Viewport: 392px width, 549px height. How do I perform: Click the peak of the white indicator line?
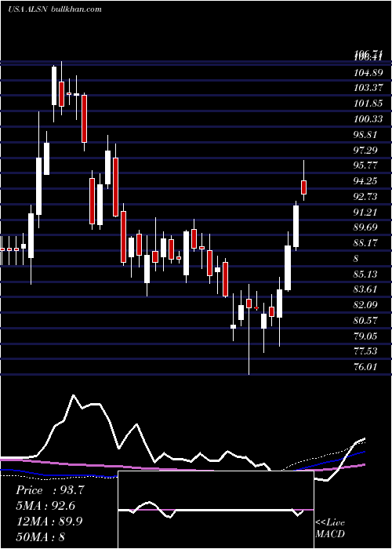(x=74, y=395)
